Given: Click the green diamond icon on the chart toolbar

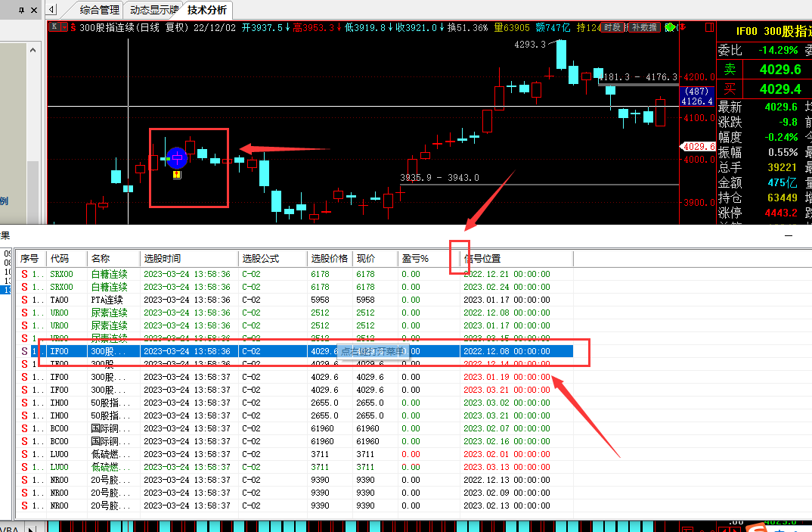Looking at the screenshot, I should tap(670, 27).
